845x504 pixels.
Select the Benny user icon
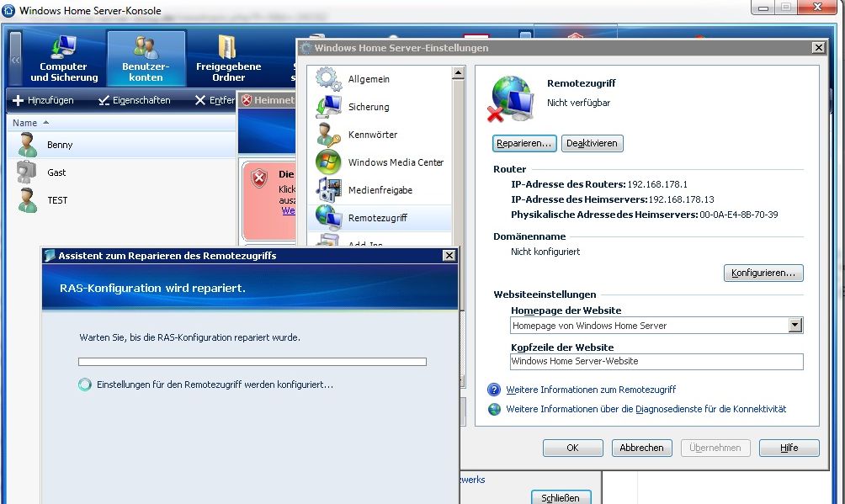tap(28, 145)
